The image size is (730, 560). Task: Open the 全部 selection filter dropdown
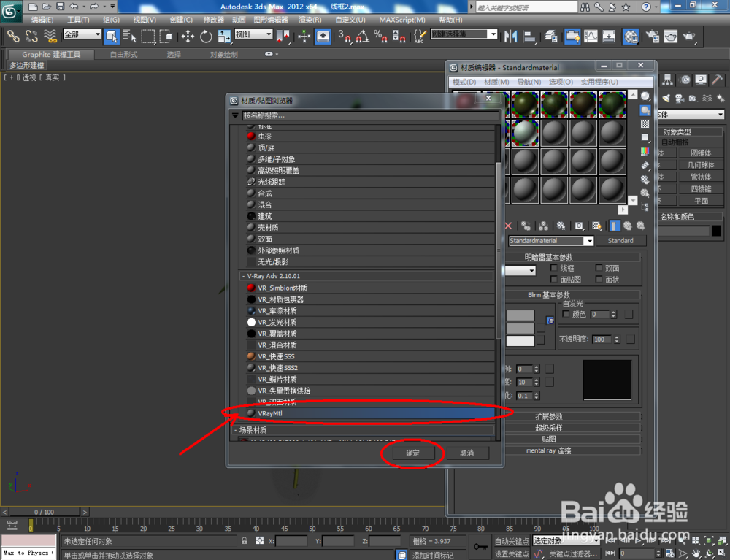[82, 34]
